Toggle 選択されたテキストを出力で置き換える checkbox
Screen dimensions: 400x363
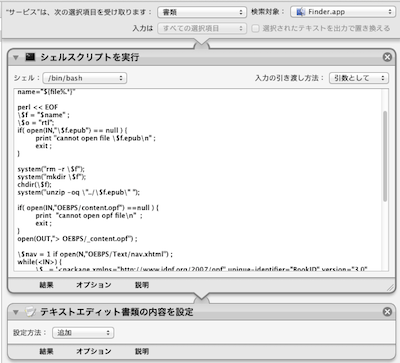click(255, 28)
